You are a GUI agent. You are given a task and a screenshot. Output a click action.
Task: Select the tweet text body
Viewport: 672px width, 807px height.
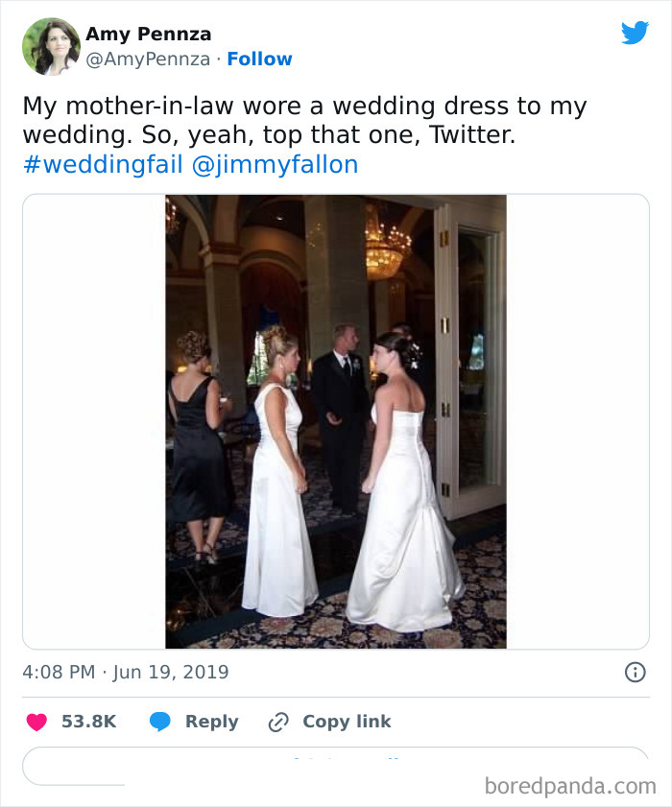(x=288, y=119)
